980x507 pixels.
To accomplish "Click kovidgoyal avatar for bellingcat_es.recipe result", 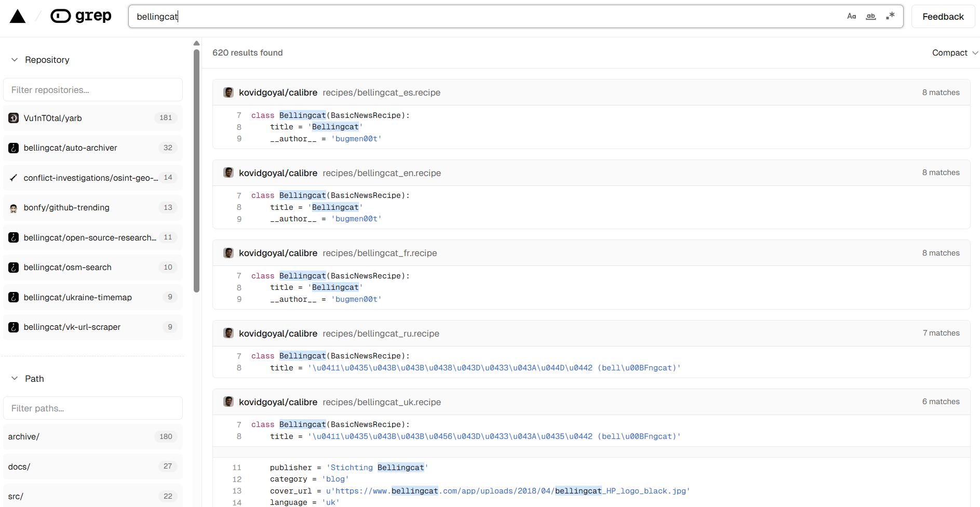I will [x=229, y=92].
